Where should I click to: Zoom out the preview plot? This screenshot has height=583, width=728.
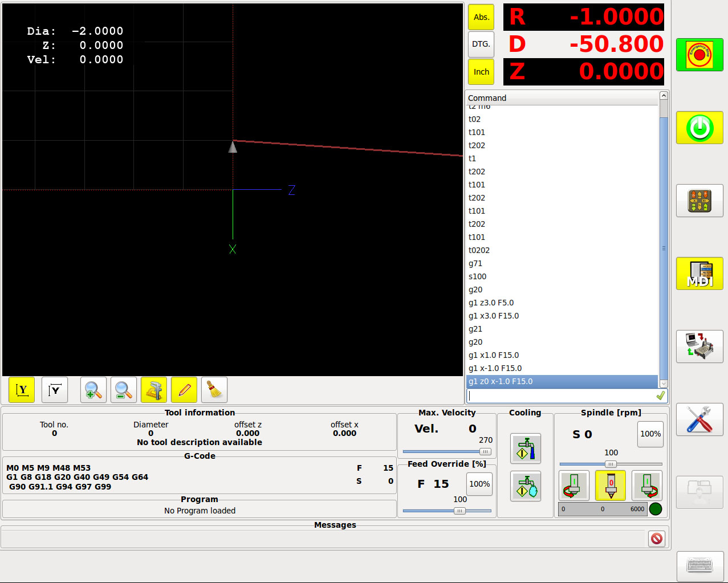coord(124,390)
